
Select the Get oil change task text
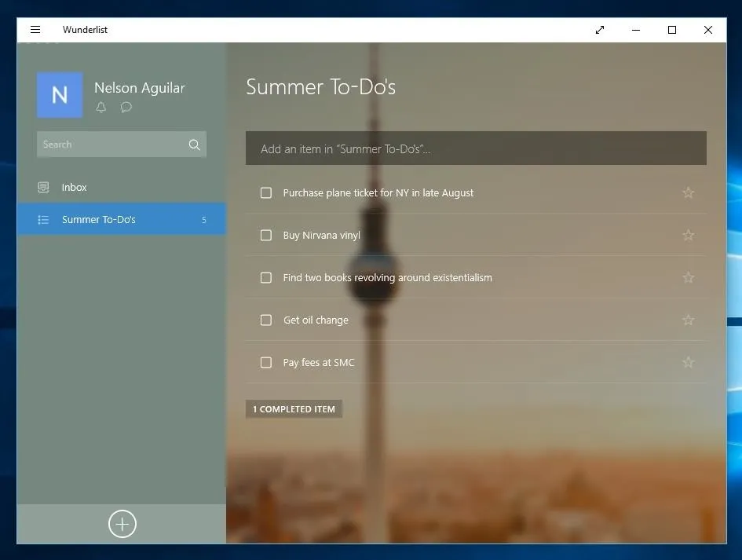[316, 320]
